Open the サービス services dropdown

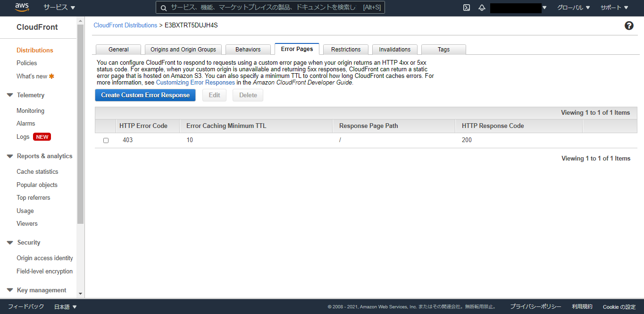click(x=59, y=8)
